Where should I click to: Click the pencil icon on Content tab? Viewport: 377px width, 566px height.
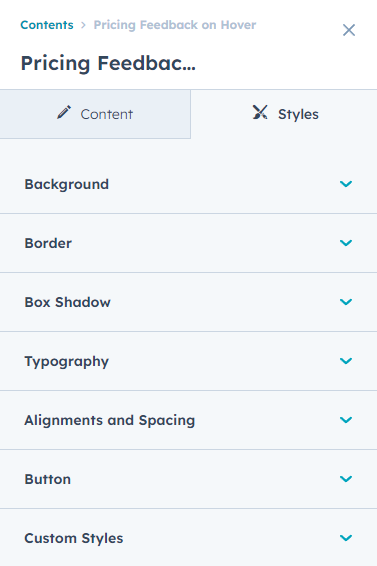(x=64, y=112)
